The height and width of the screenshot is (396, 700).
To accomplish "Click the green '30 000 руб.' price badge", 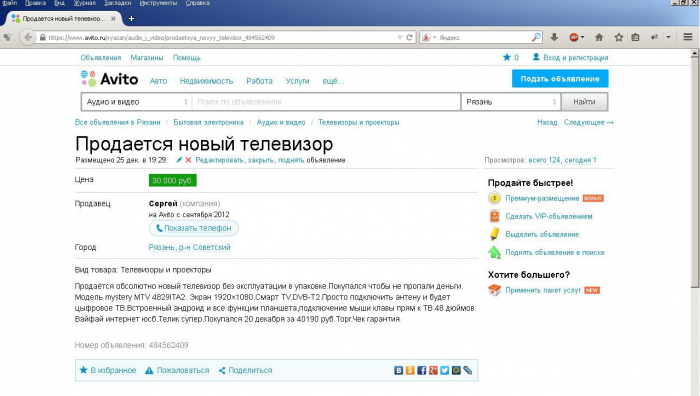I will 172,180.
